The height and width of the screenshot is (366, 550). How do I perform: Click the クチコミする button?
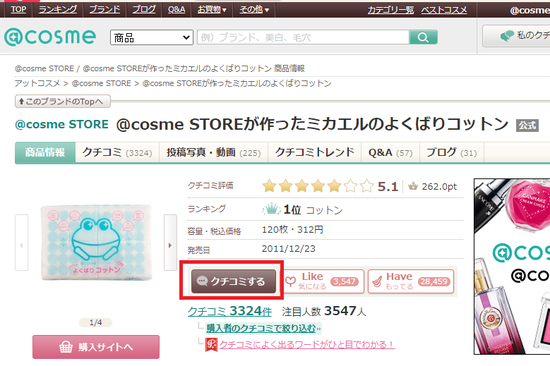coord(233,281)
